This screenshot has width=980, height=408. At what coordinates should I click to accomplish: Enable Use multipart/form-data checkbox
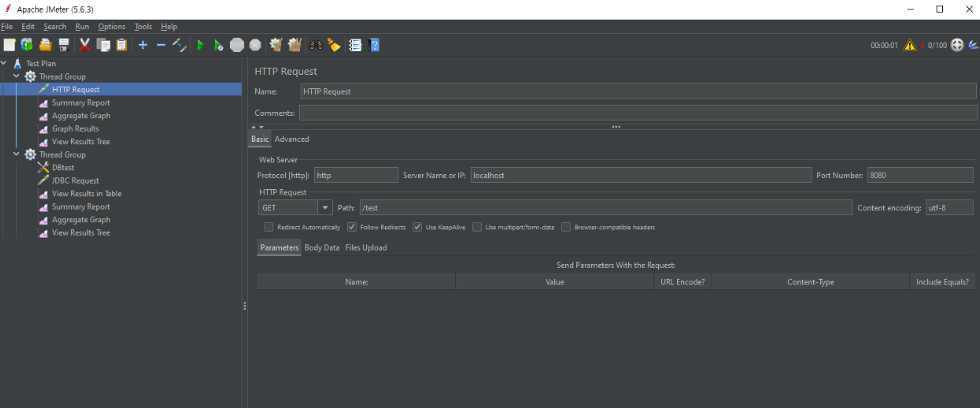477,227
